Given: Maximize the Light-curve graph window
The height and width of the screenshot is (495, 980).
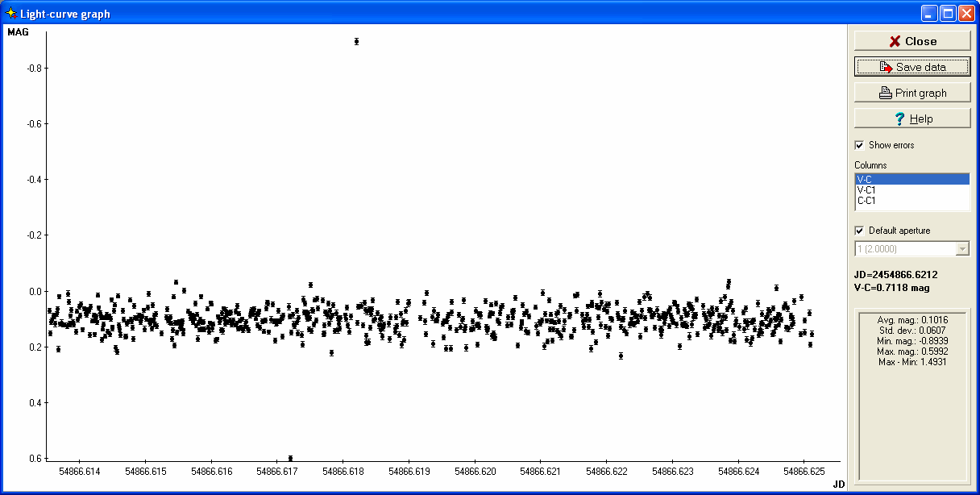Looking at the screenshot, I should [948, 13].
